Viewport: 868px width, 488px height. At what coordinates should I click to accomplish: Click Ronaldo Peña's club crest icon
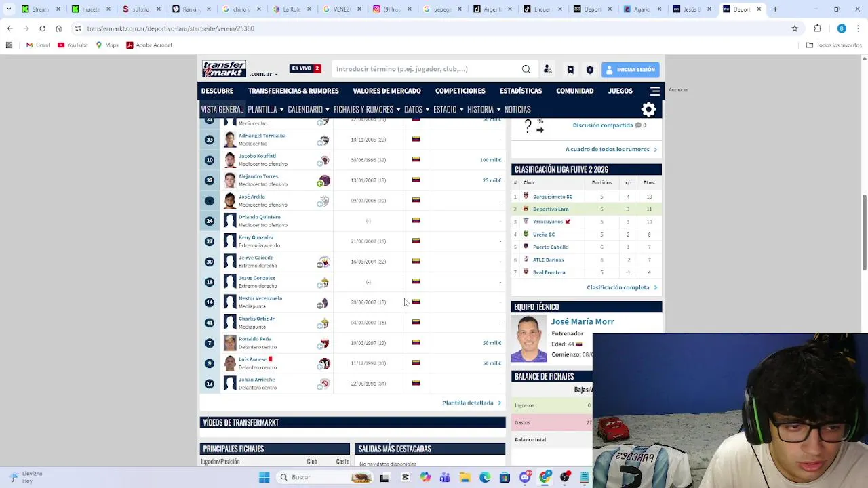pos(324,344)
